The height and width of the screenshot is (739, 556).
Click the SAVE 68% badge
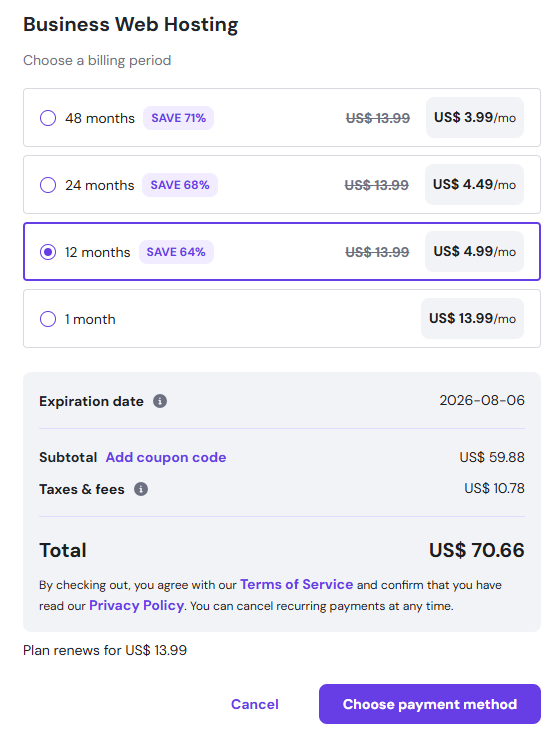(x=180, y=185)
